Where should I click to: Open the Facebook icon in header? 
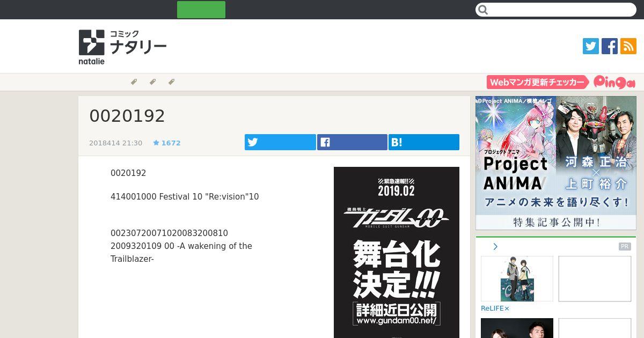(610, 46)
